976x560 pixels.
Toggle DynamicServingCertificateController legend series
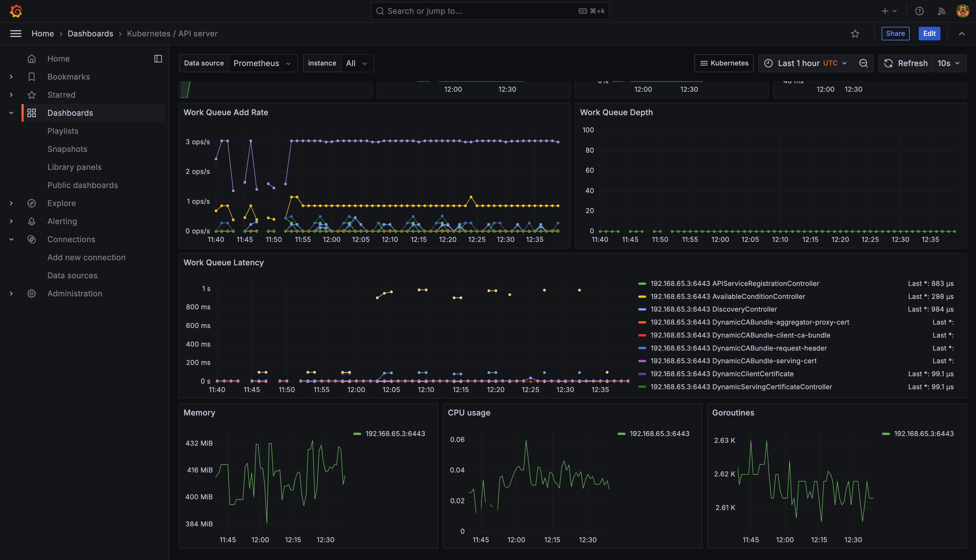coord(741,387)
